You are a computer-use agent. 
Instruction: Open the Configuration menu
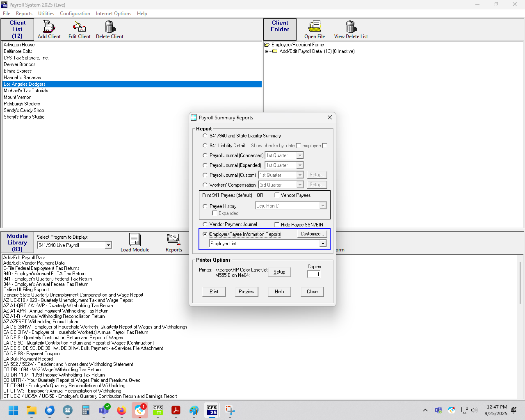tap(75, 14)
